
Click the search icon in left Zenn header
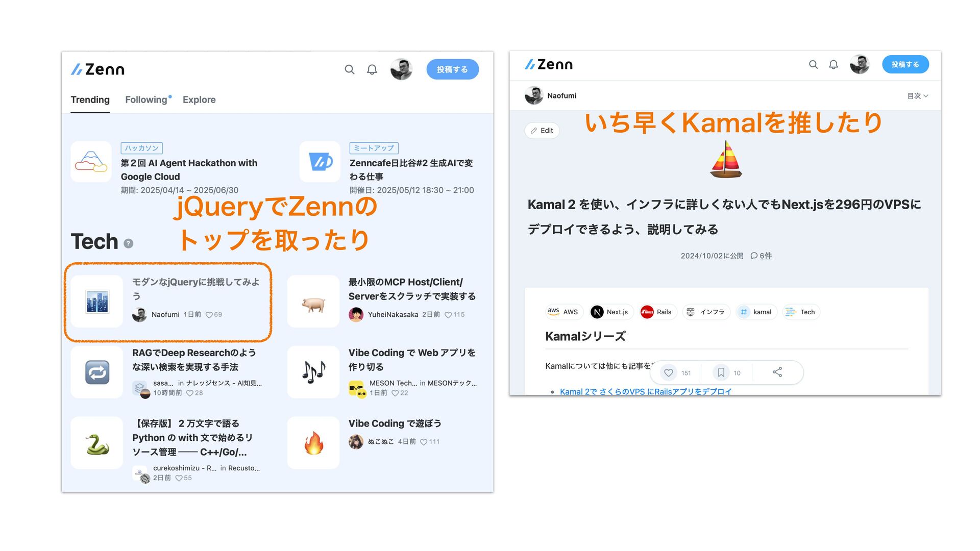click(350, 69)
